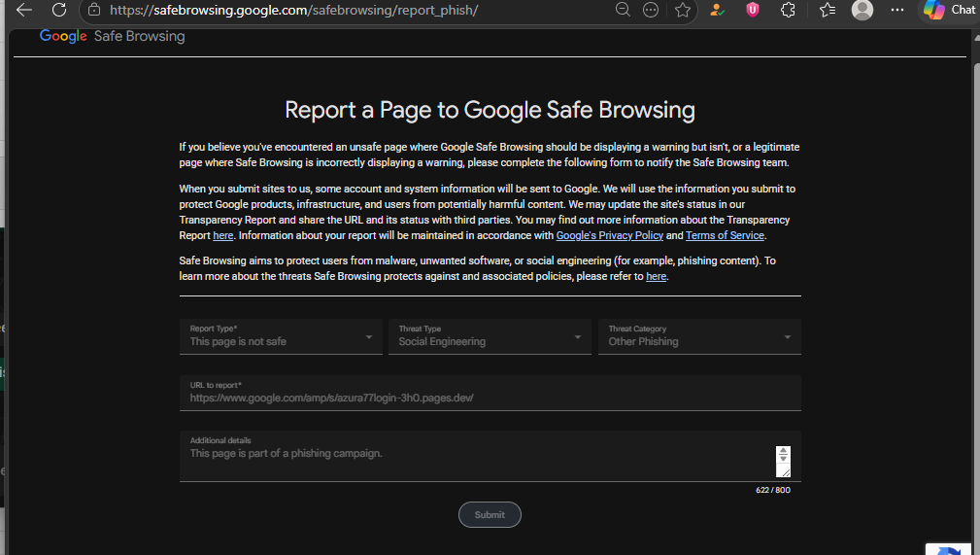
Task: Open the ellipsis bubble icon in address bar
Action: pos(651,10)
